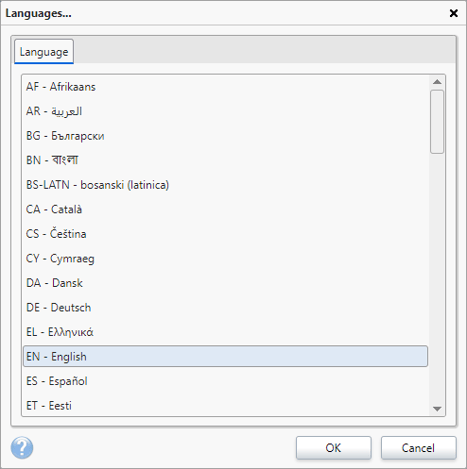Image resolution: width=467 pixels, height=469 pixels.
Task: Click the scrollbar down arrow
Action: (437, 409)
